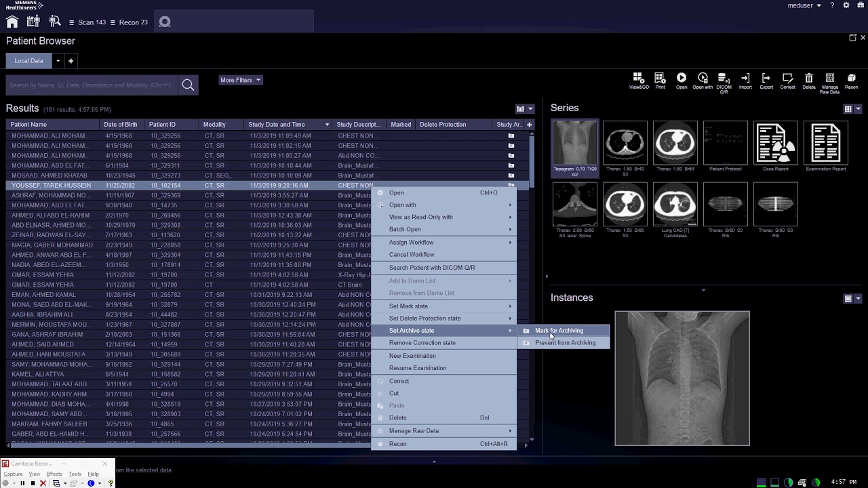This screenshot has height=488, width=868.
Task: Open the Scan 143 job list
Action: point(87,22)
